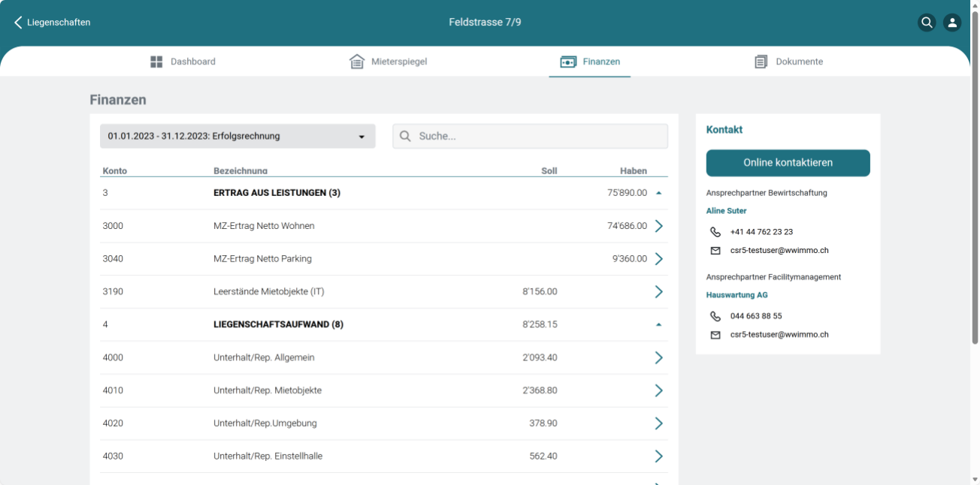
Task: Switch to Dashboard tab
Action: pyautogui.click(x=183, y=62)
